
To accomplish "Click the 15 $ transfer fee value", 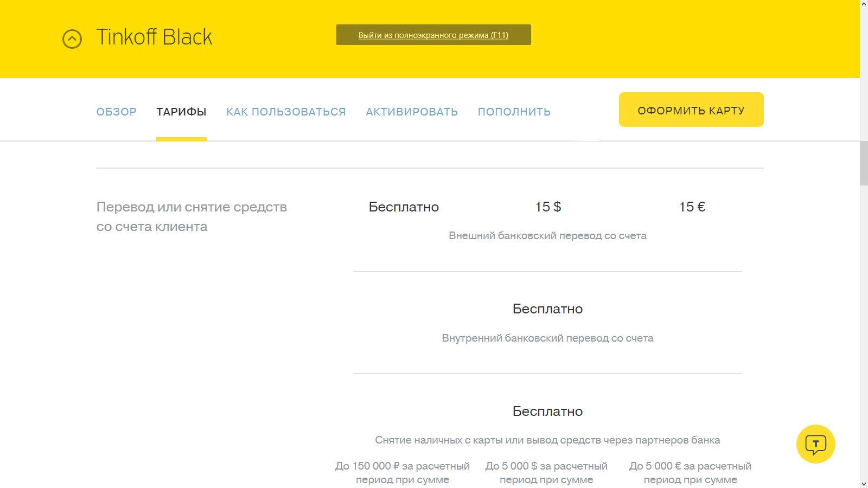I will pos(548,207).
